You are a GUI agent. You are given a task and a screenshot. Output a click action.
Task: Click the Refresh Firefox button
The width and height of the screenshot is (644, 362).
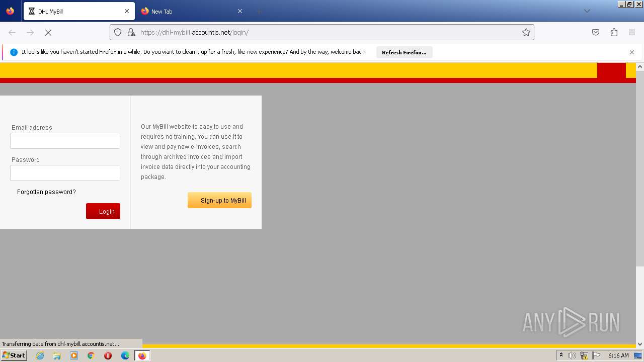tap(404, 52)
